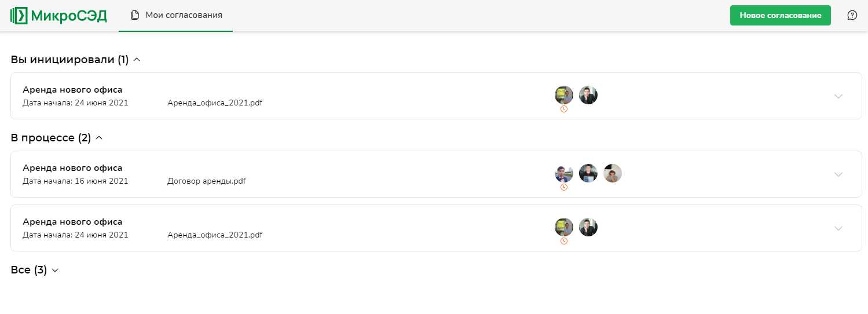Switch to Мои согласования tab

click(184, 16)
